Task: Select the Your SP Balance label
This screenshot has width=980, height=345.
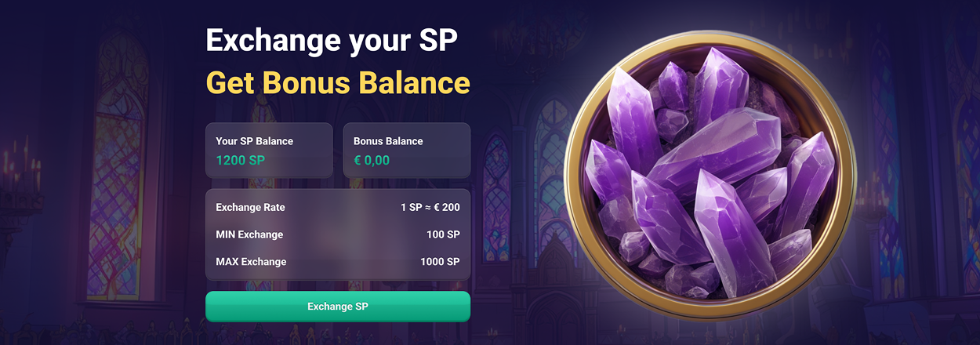Action: pos(254,141)
